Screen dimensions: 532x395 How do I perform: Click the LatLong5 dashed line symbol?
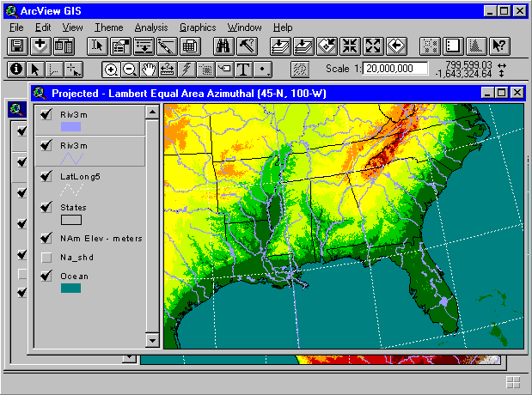point(72,190)
